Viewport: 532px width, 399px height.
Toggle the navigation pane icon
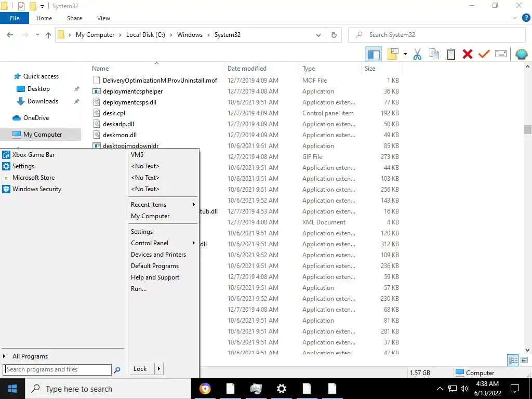coord(374,54)
